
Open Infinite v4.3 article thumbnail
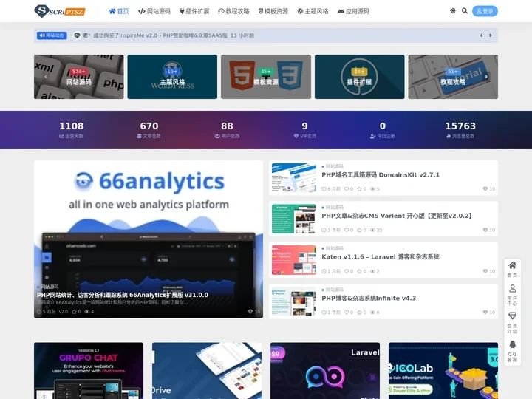294,301
